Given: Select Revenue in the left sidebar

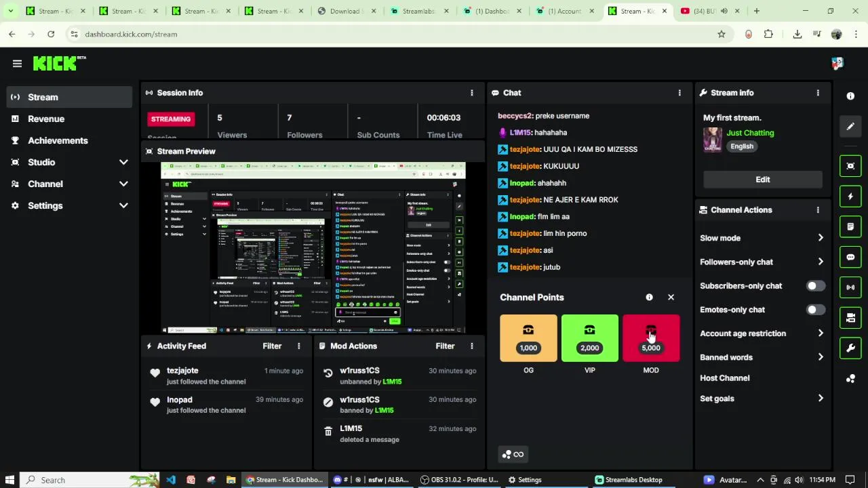Looking at the screenshot, I should point(71,119).
